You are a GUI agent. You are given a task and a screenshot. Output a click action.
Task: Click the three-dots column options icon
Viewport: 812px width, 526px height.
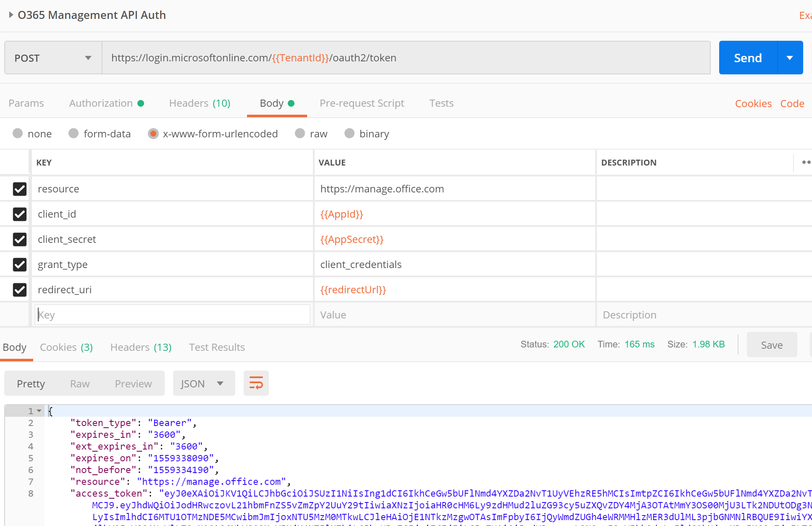tap(806, 162)
